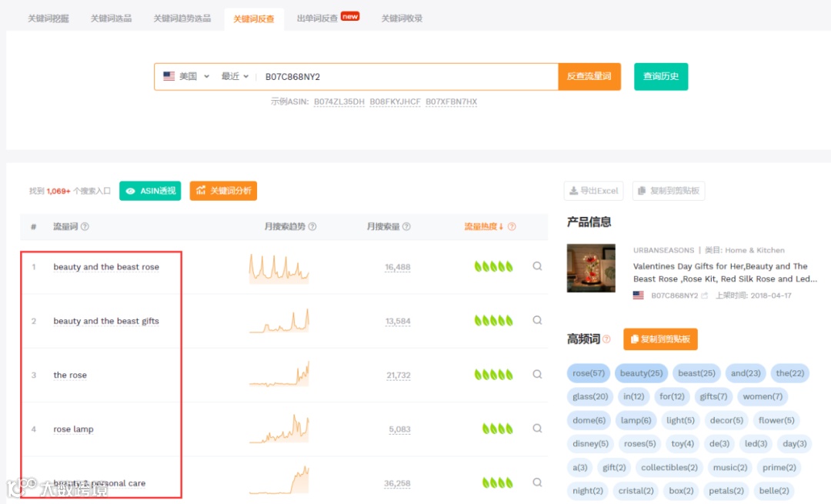Image resolution: width=831 pixels, height=504 pixels.
Task: Click the help icon next to 高频词
Action: point(607,339)
